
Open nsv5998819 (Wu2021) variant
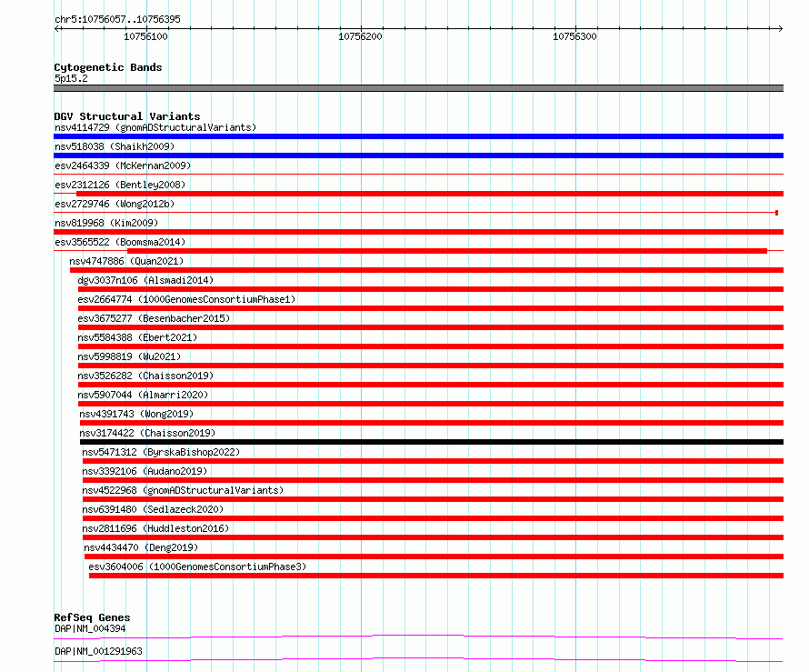129,356
